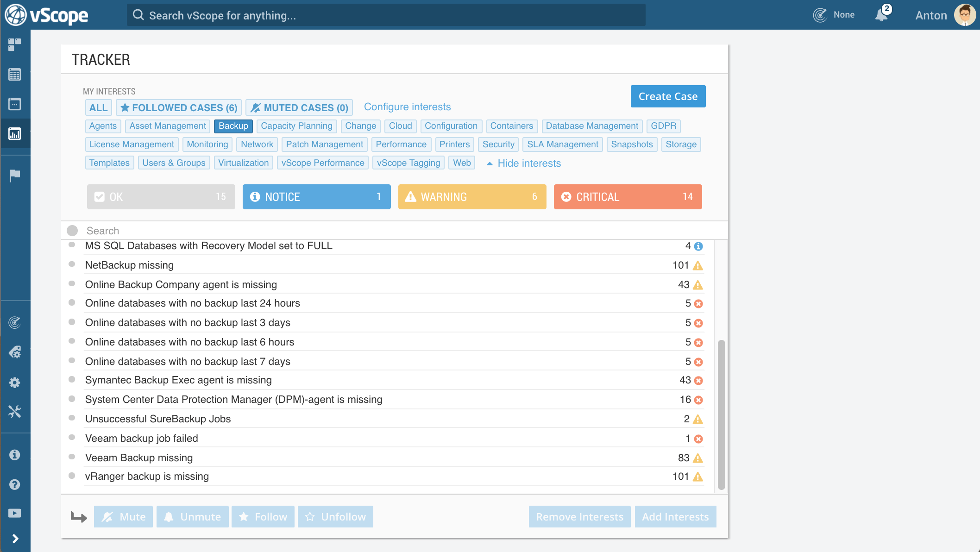Click critical icon on Veeam backup job failed
This screenshot has height=552, width=980.
coord(699,439)
